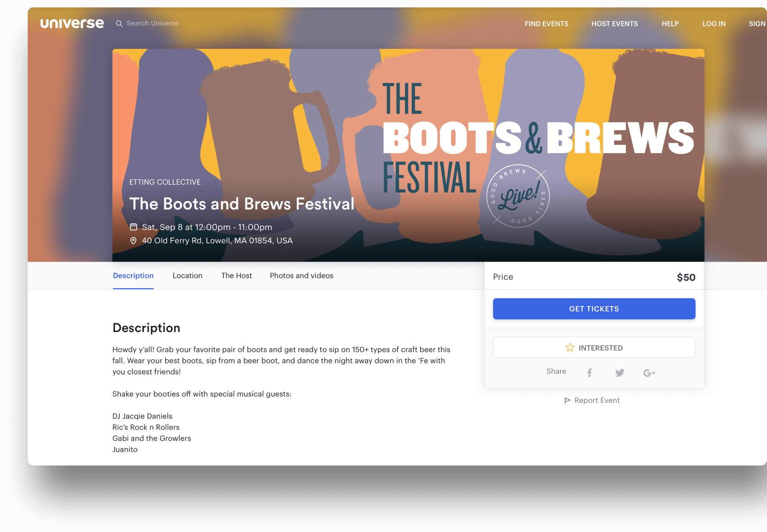Click the location pin icon
This screenshot has width=767, height=532.
(x=134, y=241)
